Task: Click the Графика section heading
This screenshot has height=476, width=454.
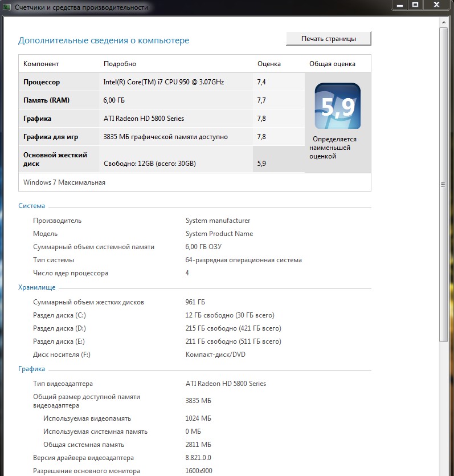Action: click(x=31, y=369)
